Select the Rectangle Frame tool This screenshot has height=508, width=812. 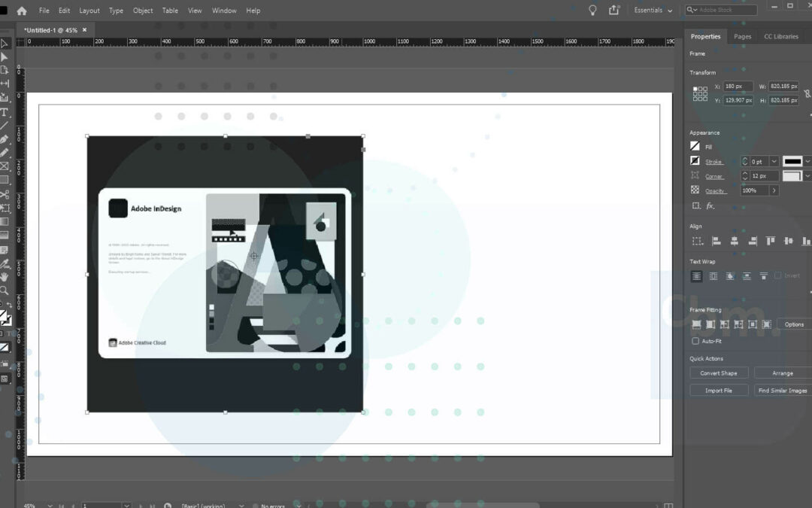coord(5,166)
